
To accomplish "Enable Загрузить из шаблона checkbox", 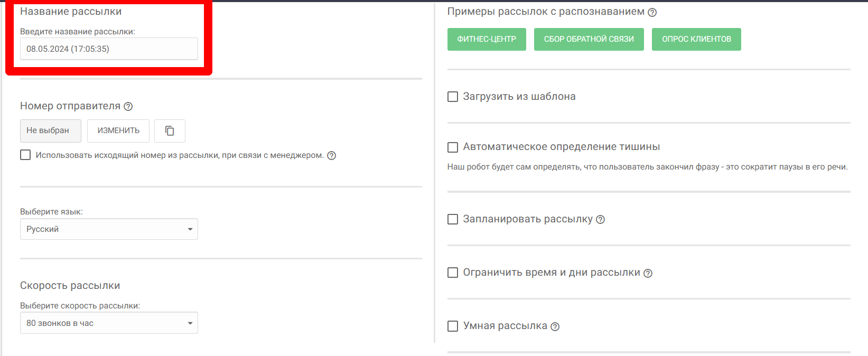I will tap(453, 97).
